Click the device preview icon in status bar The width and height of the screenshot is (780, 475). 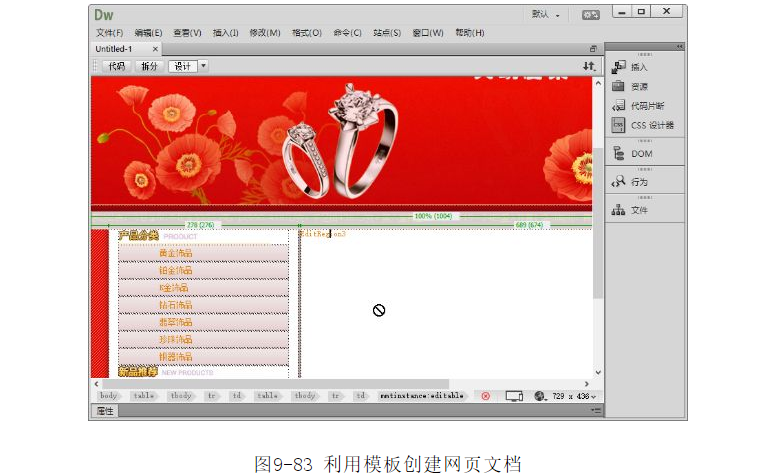pyautogui.click(x=514, y=396)
